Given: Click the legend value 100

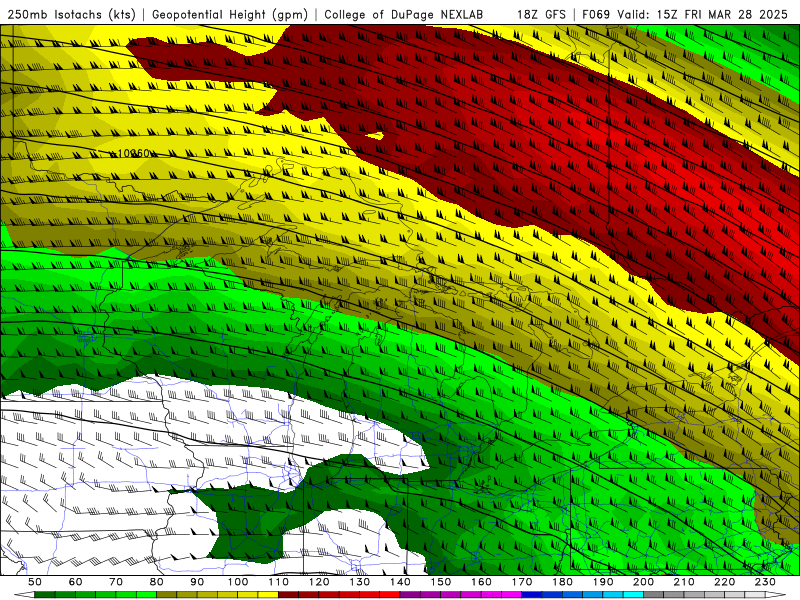Looking at the screenshot, I should [x=238, y=582].
